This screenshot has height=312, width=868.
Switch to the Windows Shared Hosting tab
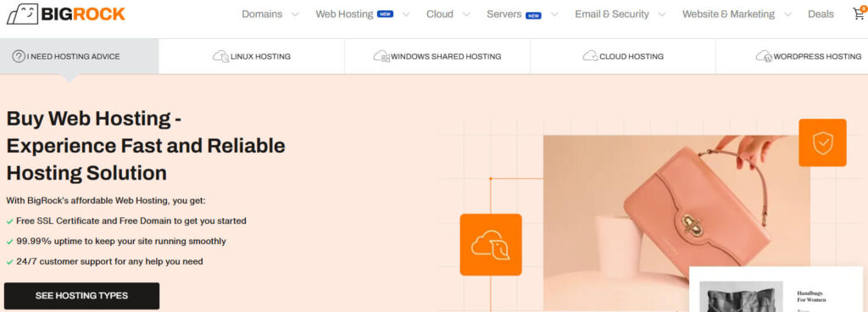[x=437, y=57]
